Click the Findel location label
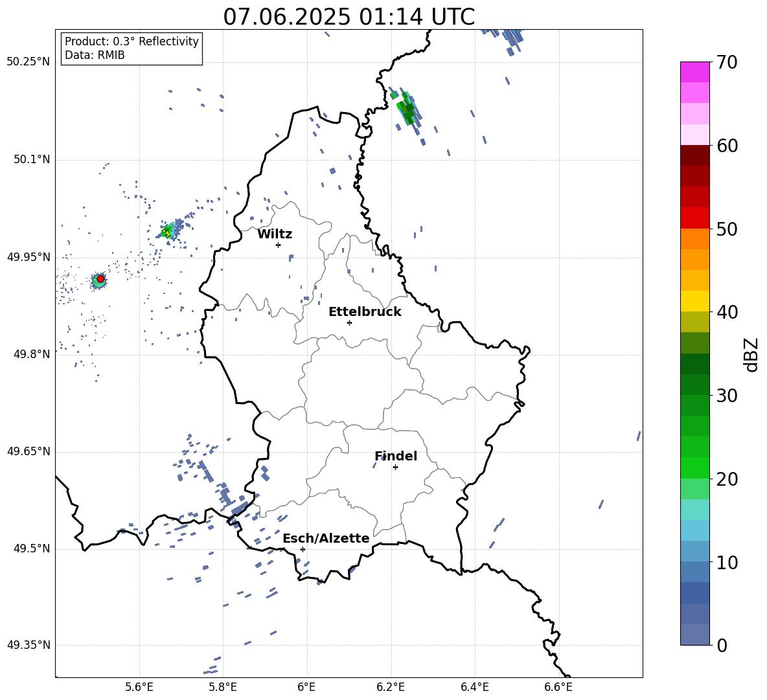 coord(396,456)
